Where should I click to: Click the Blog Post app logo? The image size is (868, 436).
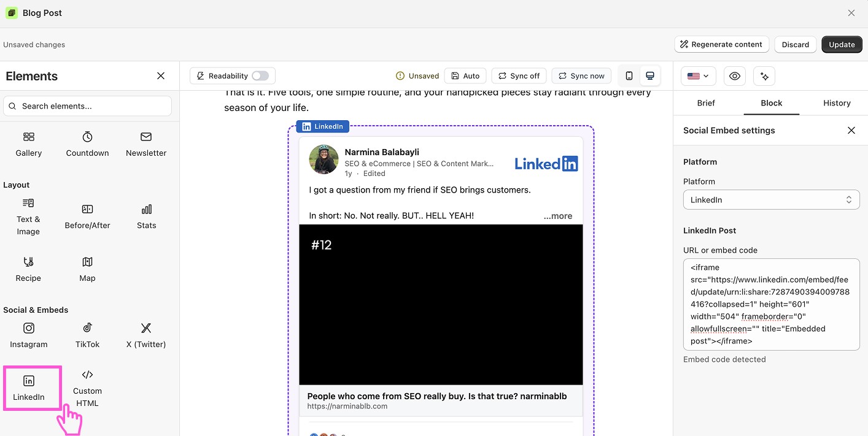coord(12,13)
